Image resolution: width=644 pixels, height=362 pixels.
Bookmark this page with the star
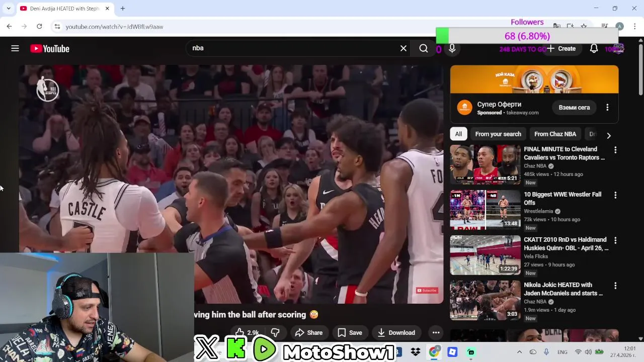click(584, 26)
